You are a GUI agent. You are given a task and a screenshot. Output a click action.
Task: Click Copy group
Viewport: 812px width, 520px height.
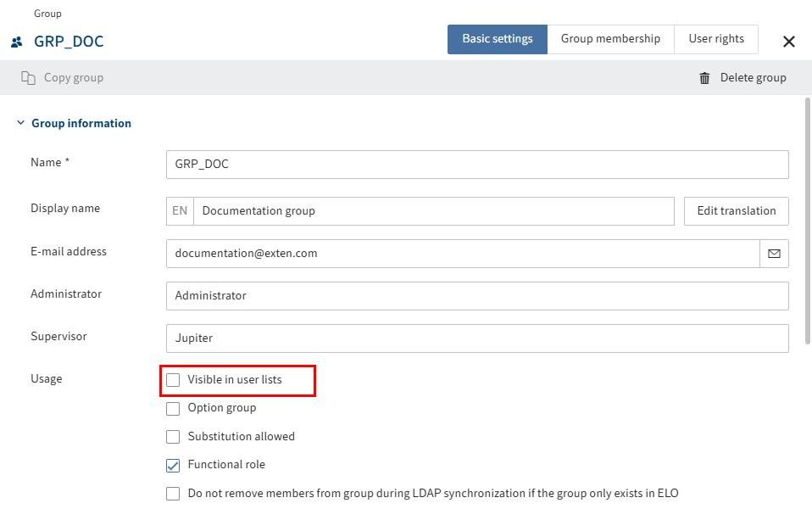coord(72,77)
